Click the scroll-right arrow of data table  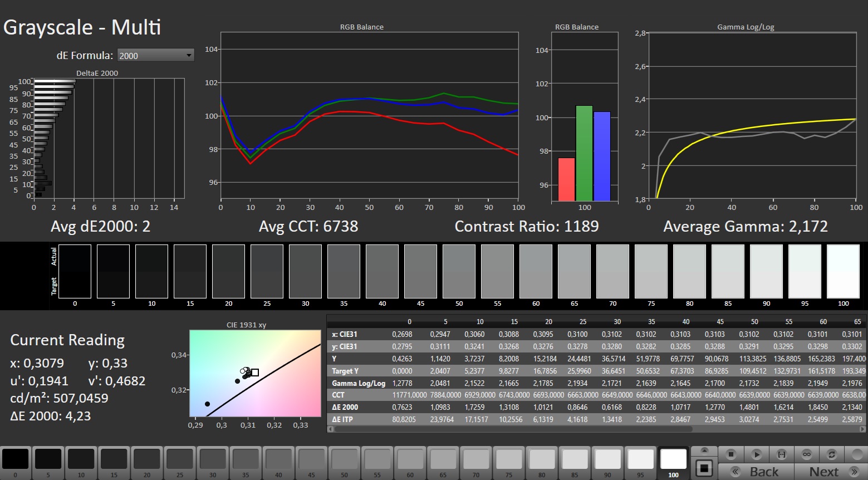point(864,429)
